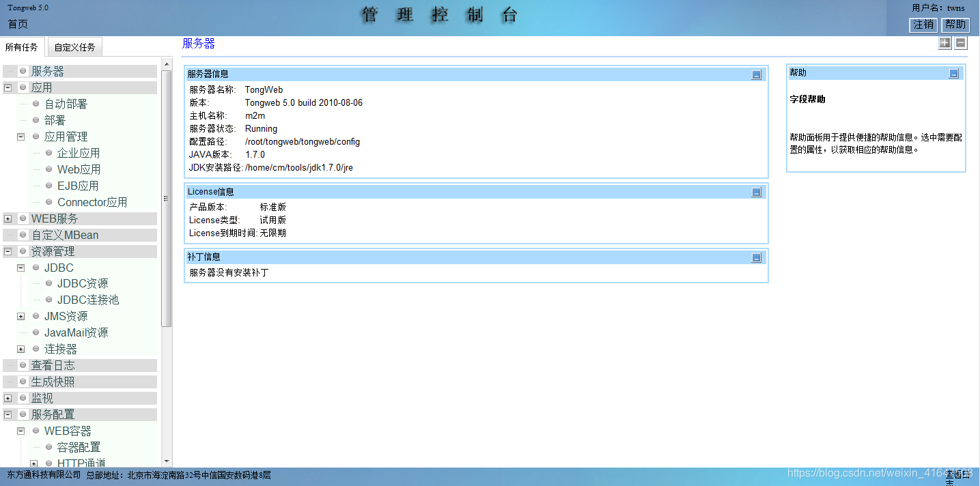The image size is (980, 486).
Task: Collapse the WEB容器 tree node
Action: pos(20,431)
